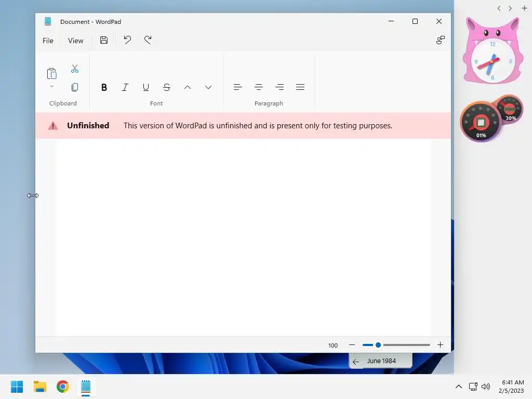The height and width of the screenshot is (399, 532).
Task: Click the WordPad taskbar icon
Action: [x=86, y=387]
